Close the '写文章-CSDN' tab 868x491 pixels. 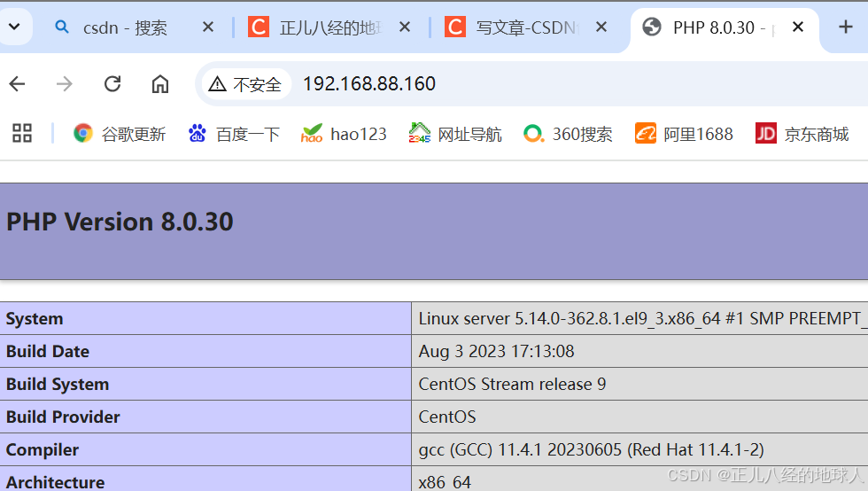coord(601,27)
